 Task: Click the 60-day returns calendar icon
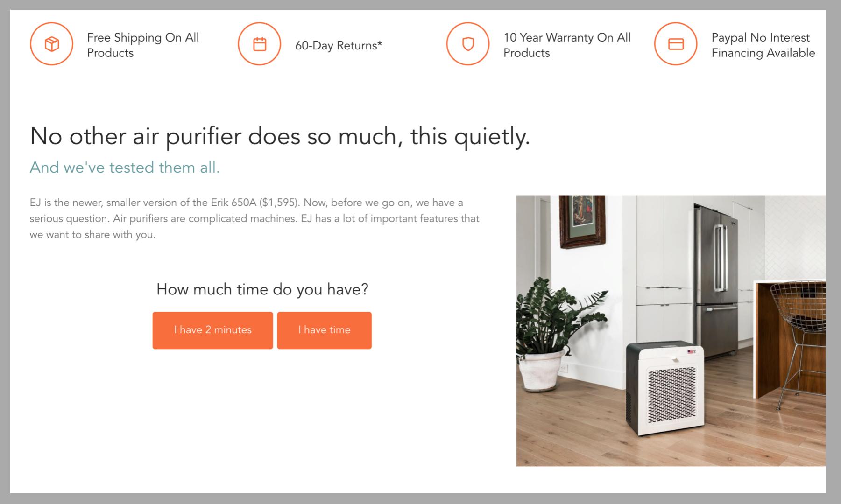click(259, 44)
